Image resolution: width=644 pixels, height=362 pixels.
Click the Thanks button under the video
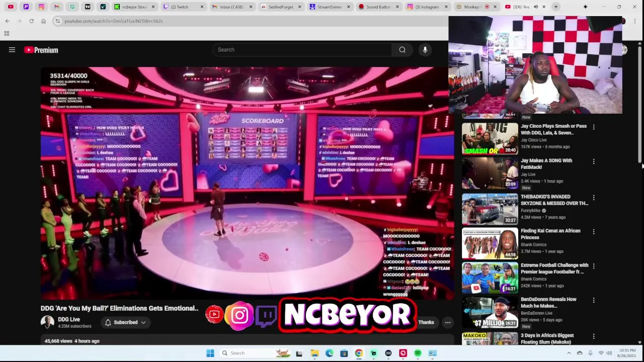pyautogui.click(x=426, y=322)
